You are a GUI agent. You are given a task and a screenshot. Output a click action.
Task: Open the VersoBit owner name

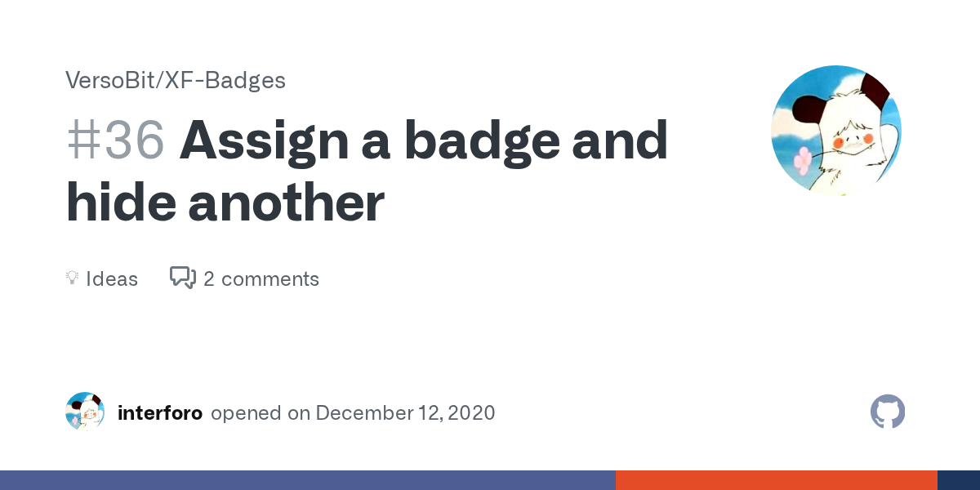tap(112, 81)
